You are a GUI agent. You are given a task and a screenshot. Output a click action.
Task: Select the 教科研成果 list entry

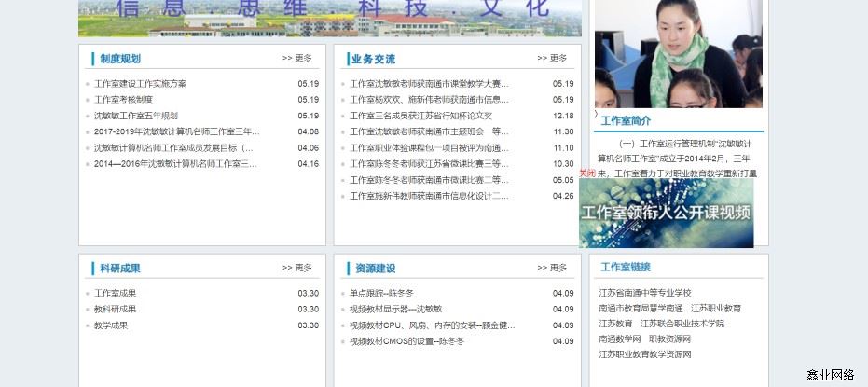(x=115, y=310)
